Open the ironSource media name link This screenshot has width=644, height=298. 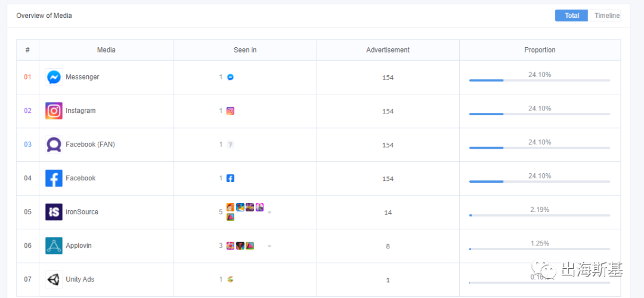(82, 212)
